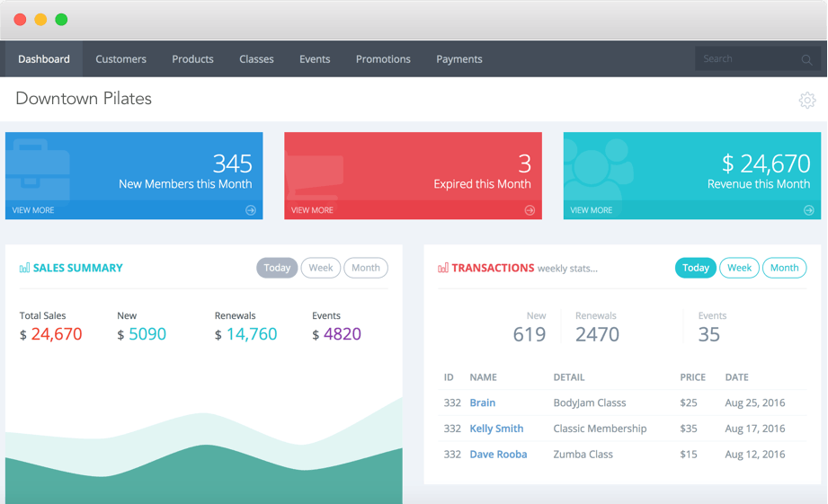This screenshot has width=828, height=504.
Task: Go to the Customers menu
Action: 121,59
